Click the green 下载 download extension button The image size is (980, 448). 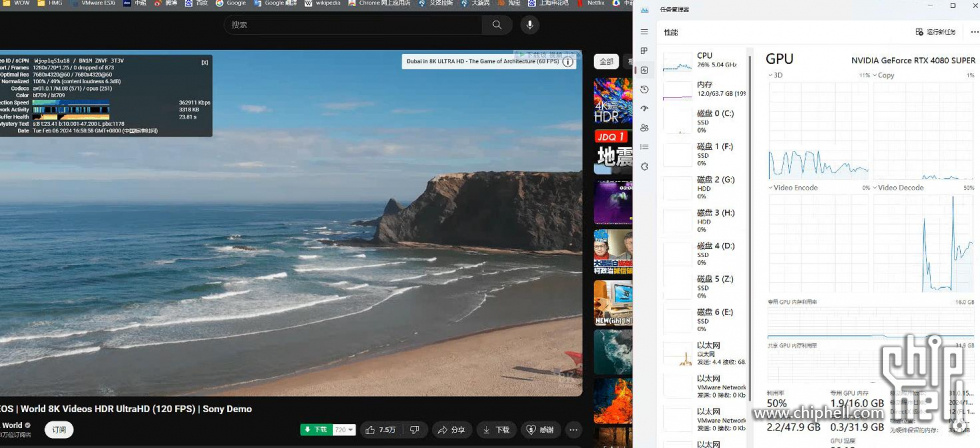[x=316, y=430]
